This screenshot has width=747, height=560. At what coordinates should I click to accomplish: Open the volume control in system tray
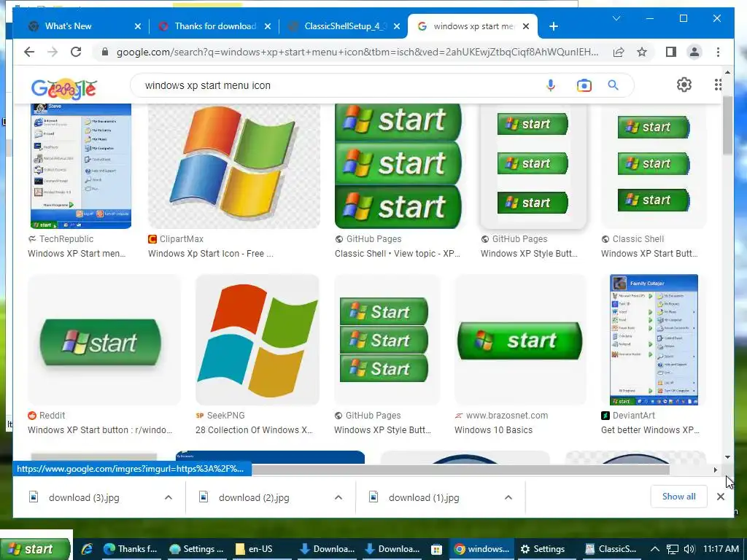(689, 549)
